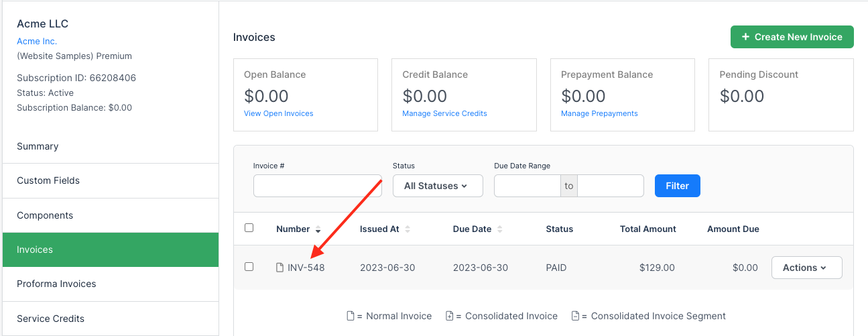
Task: Click the document icon beside INV-548
Action: click(x=280, y=268)
